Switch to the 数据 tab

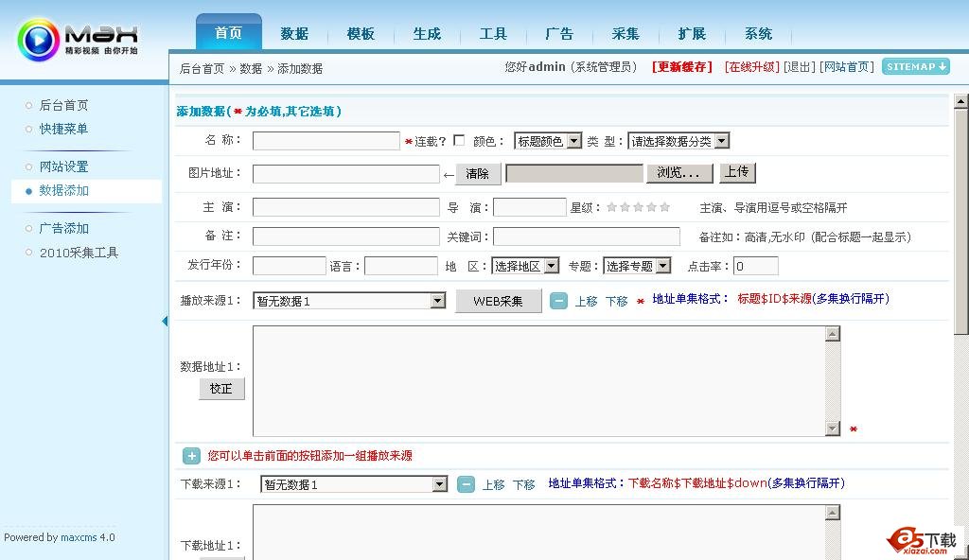(294, 34)
